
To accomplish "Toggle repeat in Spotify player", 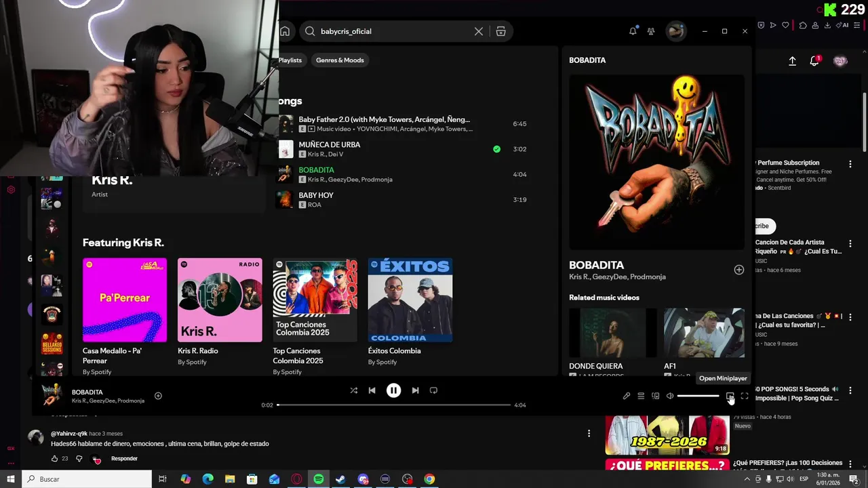I will (x=433, y=390).
